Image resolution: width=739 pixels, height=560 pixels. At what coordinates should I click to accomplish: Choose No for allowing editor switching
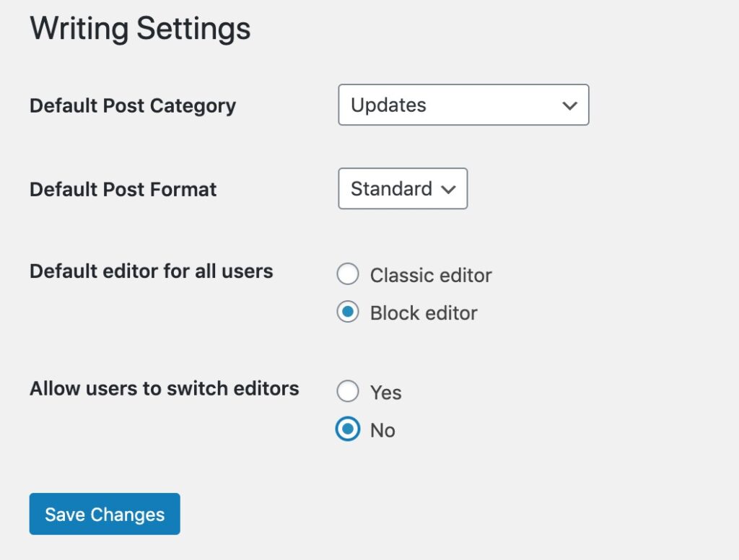(348, 429)
